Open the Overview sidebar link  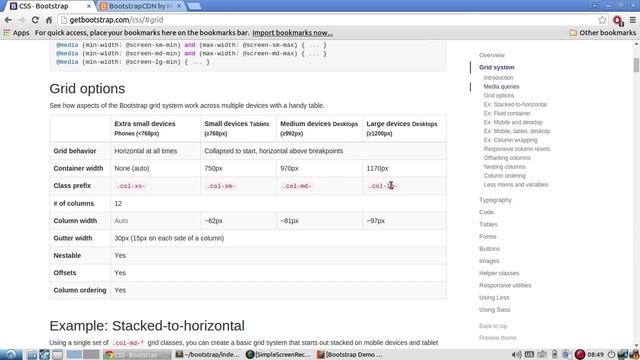492,55
